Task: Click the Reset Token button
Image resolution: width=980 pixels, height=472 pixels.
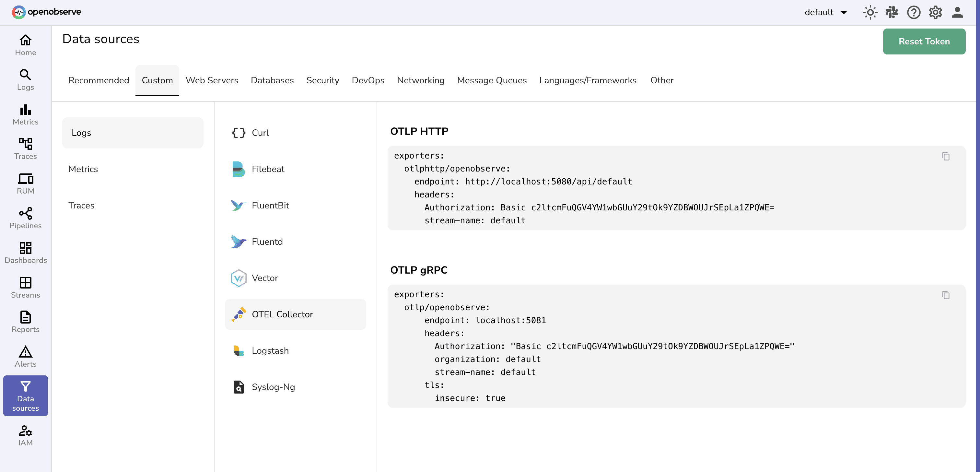Action: 924,41
